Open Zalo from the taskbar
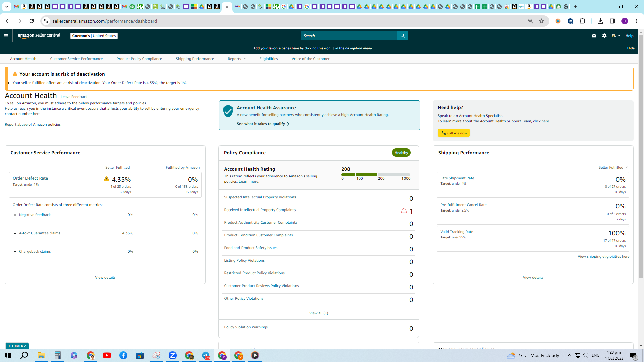 pyautogui.click(x=173, y=355)
